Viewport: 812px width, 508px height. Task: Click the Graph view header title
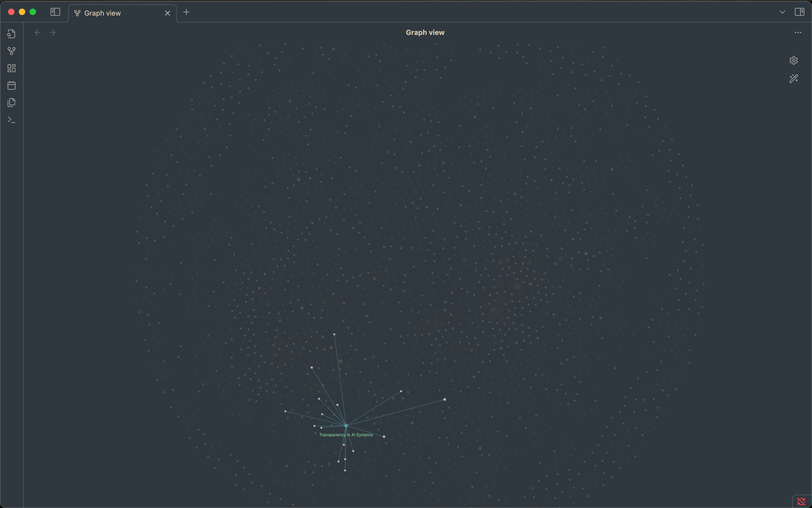click(x=425, y=32)
